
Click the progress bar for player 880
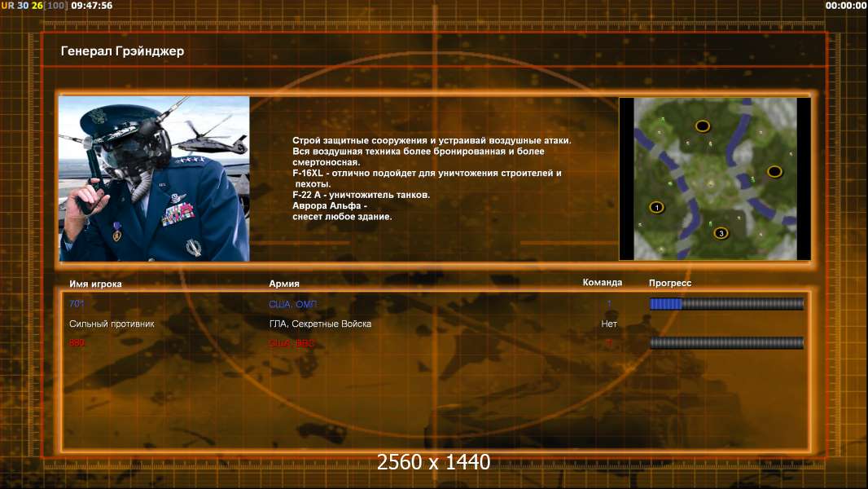726,343
